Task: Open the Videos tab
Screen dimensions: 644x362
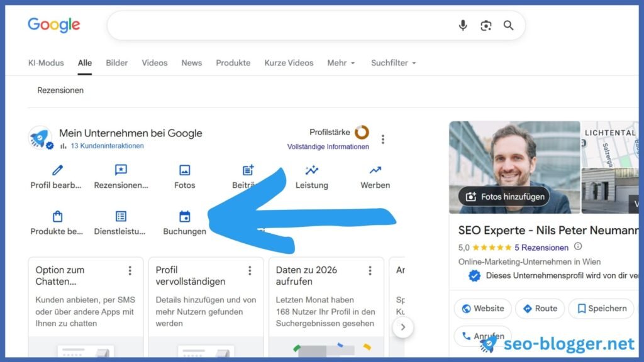Action: coord(155,63)
